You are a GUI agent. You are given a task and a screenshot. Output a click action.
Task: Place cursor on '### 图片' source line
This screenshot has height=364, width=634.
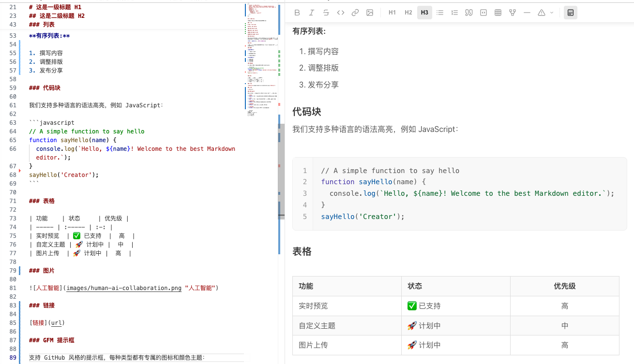[42, 271]
